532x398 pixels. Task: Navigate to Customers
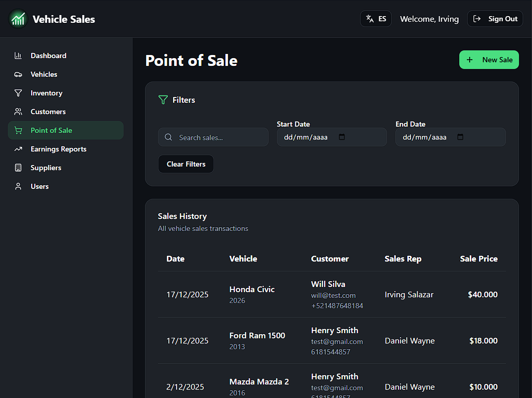[x=66, y=112]
